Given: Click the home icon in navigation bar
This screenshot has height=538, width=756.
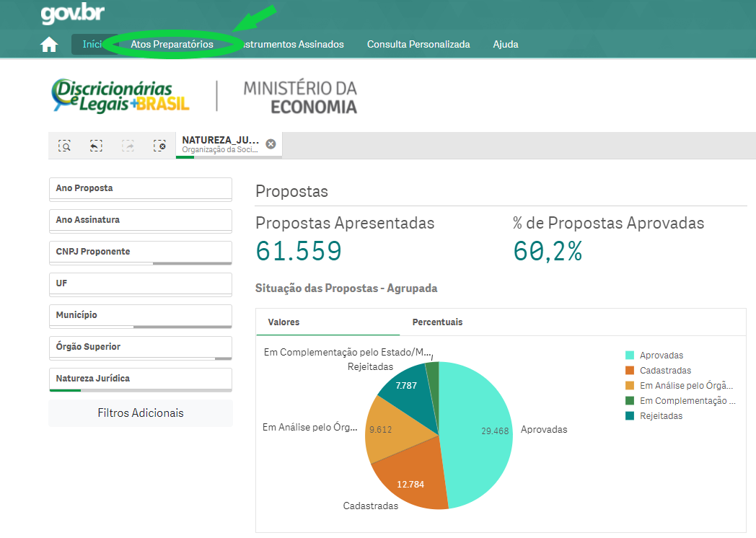Looking at the screenshot, I should 49,45.
